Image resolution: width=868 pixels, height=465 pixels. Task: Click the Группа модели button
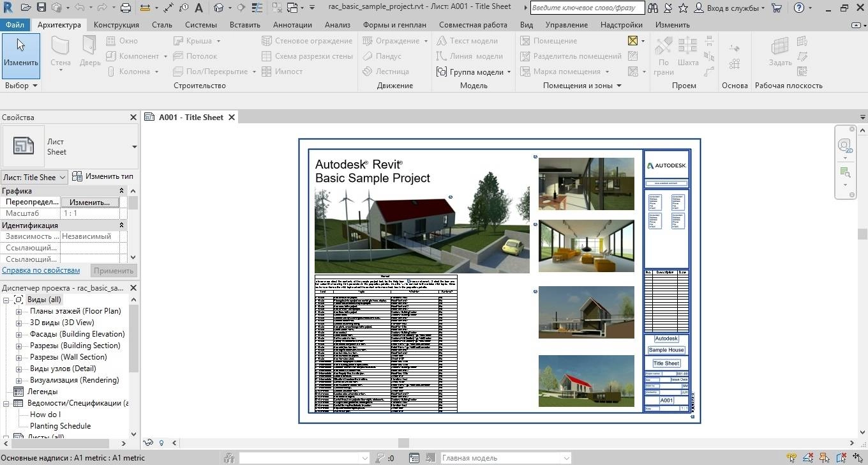[474, 72]
